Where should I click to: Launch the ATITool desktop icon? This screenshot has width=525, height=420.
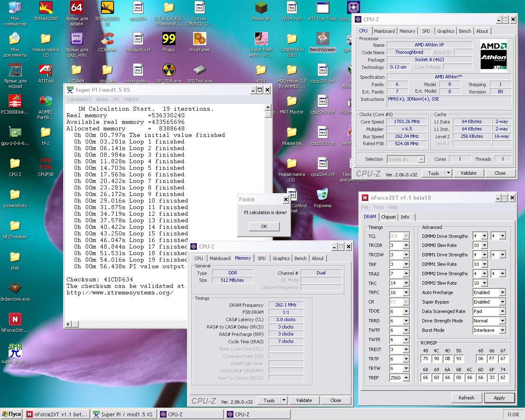tap(46, 74)
